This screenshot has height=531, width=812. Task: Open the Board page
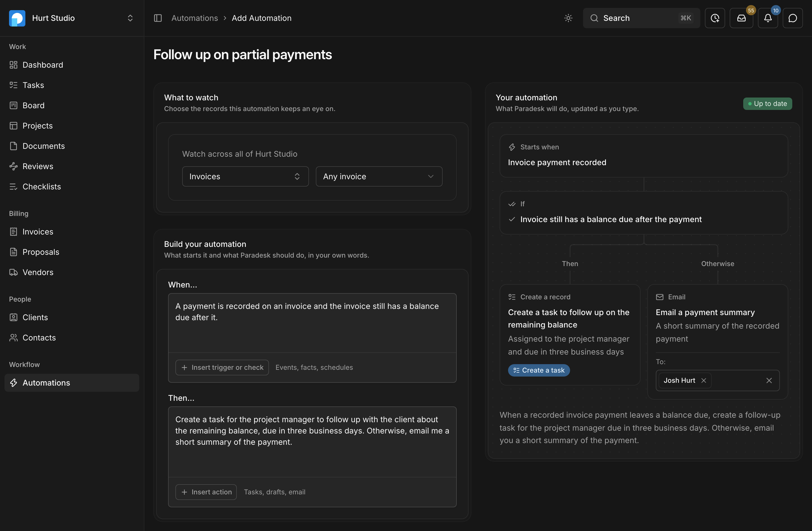pyautogui.click(x=72, y=105)
